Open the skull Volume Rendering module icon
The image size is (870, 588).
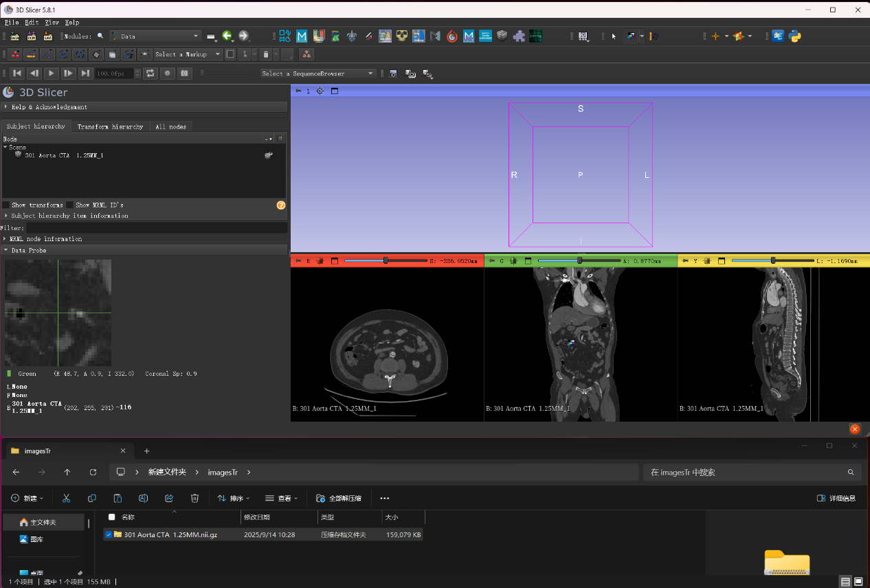point(402,36)
